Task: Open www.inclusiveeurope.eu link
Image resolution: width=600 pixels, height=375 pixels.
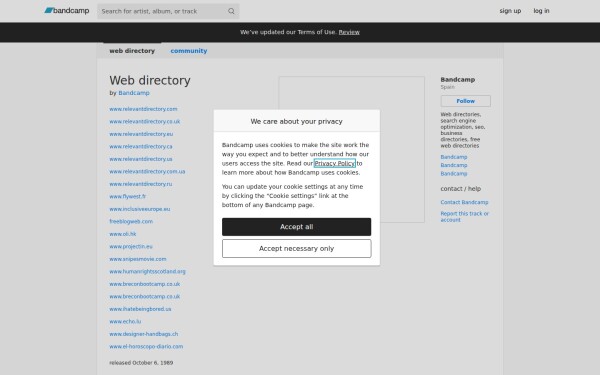Action: [x=140, y=209]
